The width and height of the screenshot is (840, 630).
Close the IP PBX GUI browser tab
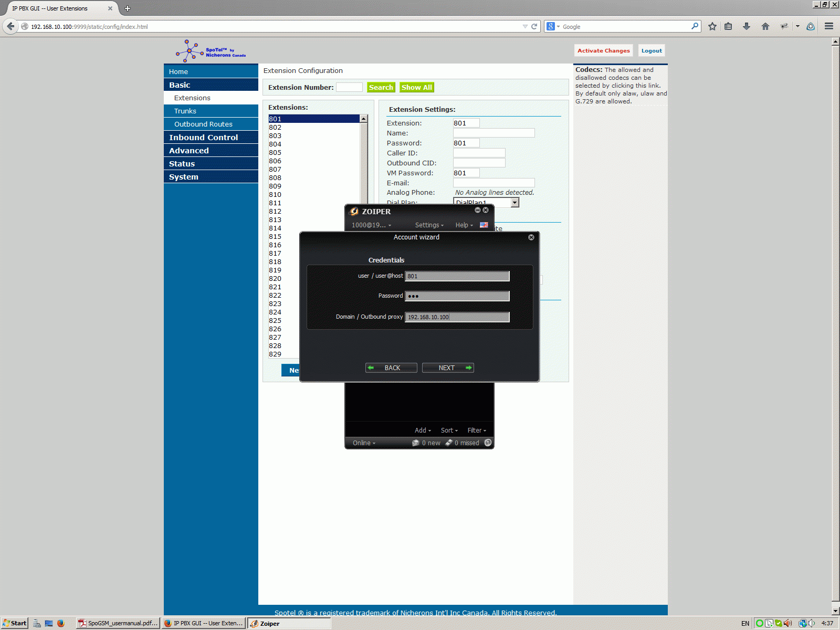coord(110,8)
